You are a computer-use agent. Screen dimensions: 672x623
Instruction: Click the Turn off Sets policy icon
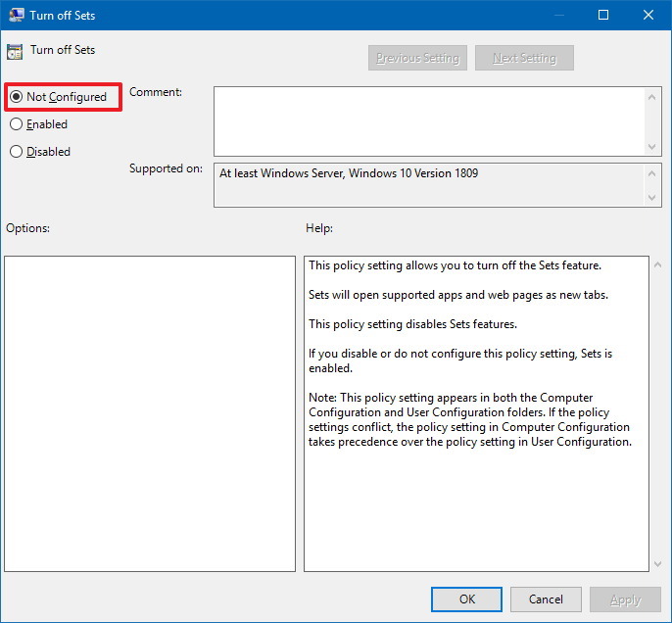point(15,51)
